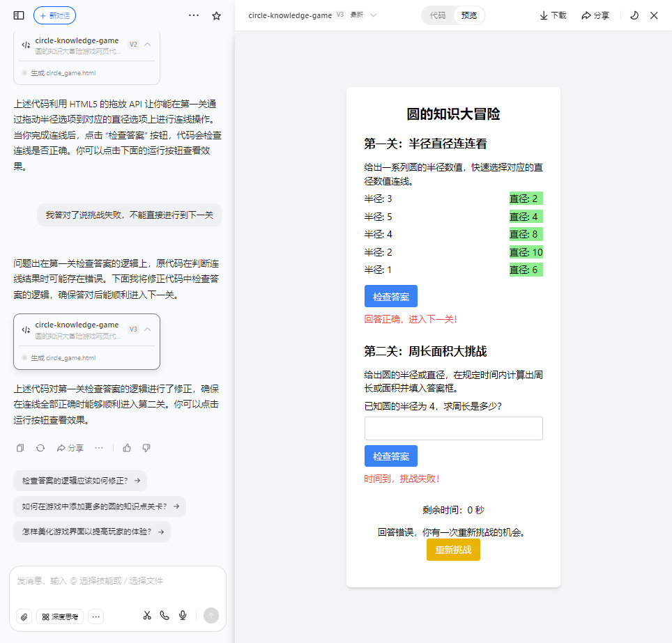Click the circumference answer input field
Screen dimensions: 672x643
(453, 428)
